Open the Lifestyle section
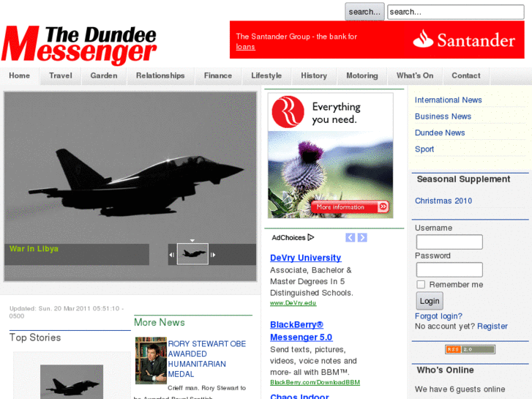The width and height of the screenshot is (532, 399). (266, 75)
